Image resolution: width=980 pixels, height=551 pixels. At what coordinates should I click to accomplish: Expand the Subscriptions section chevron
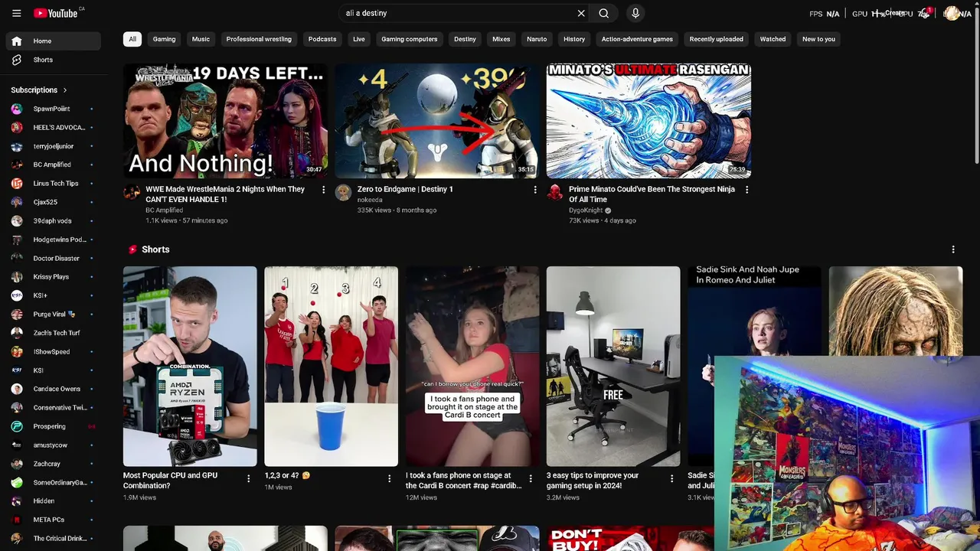tap(65, 90)
